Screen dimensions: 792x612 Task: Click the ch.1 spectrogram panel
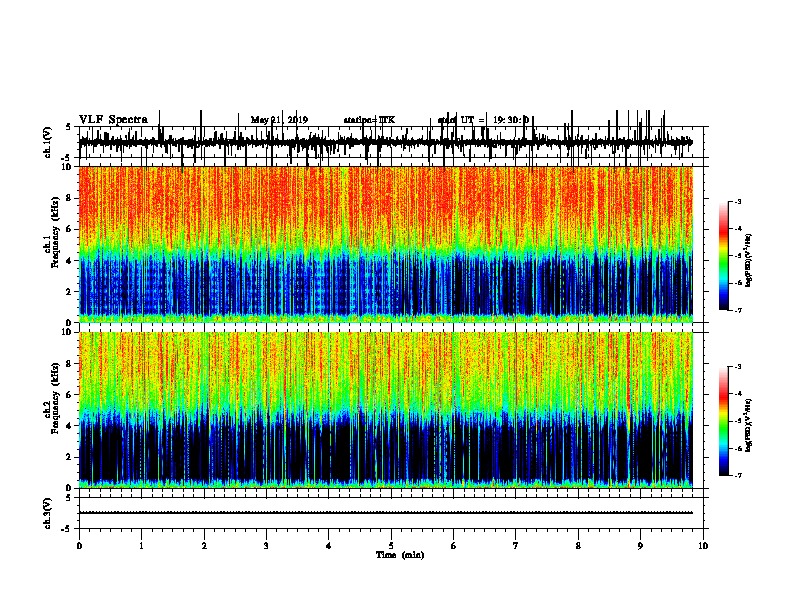pyautogui.click(x=386, y=244)
